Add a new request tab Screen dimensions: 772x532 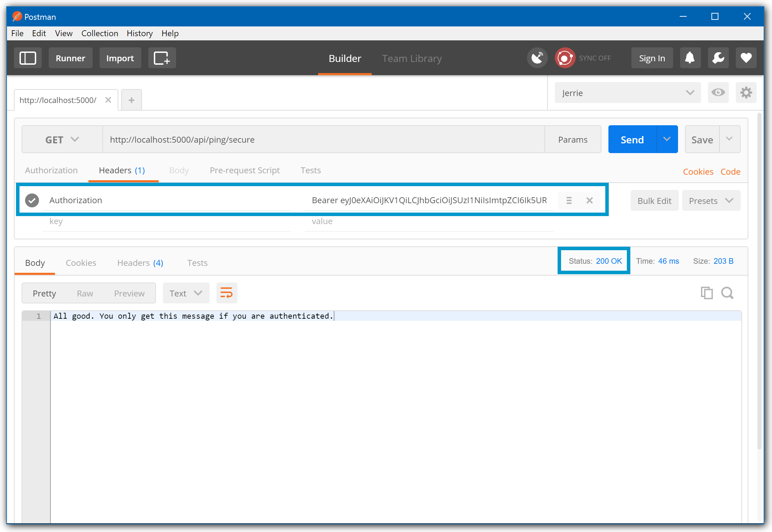point(132,100)
